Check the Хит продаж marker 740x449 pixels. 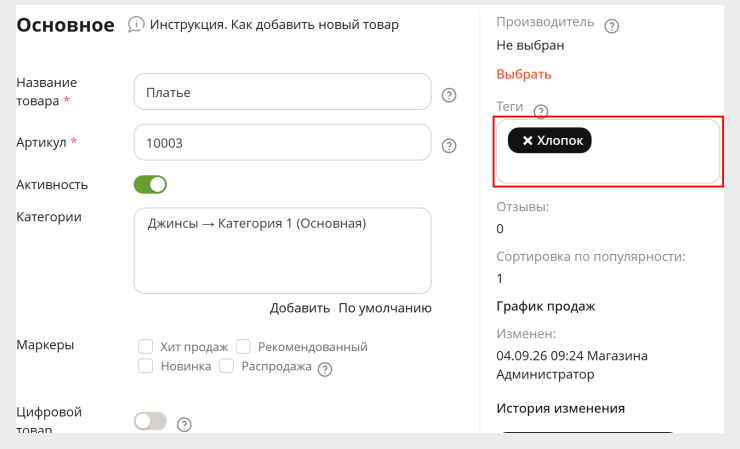(145, 346)
